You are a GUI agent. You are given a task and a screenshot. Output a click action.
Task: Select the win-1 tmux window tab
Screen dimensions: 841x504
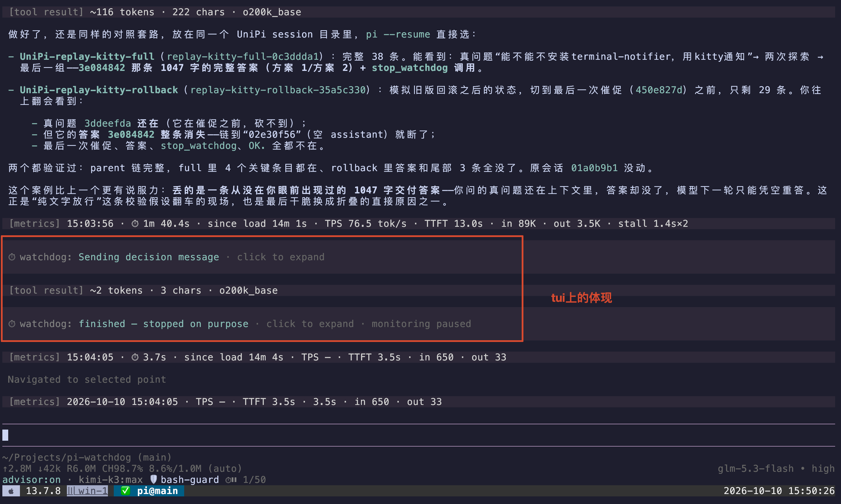tap(87, 491)
